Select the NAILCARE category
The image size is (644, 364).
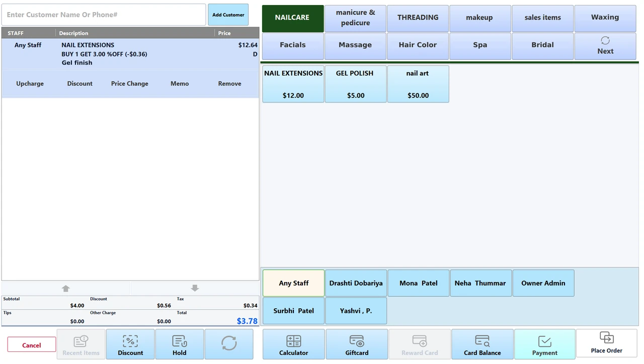tap(292, 18)
